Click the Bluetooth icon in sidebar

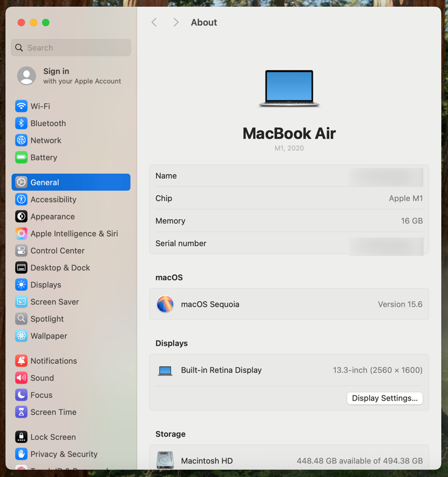click(21, 123)
